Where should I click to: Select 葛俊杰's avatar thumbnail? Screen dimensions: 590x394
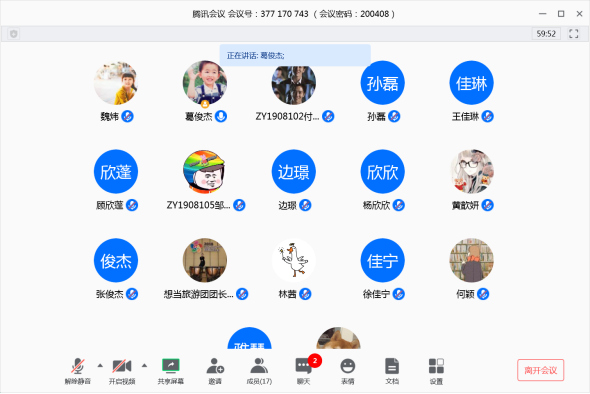click(x=205, y=83)
